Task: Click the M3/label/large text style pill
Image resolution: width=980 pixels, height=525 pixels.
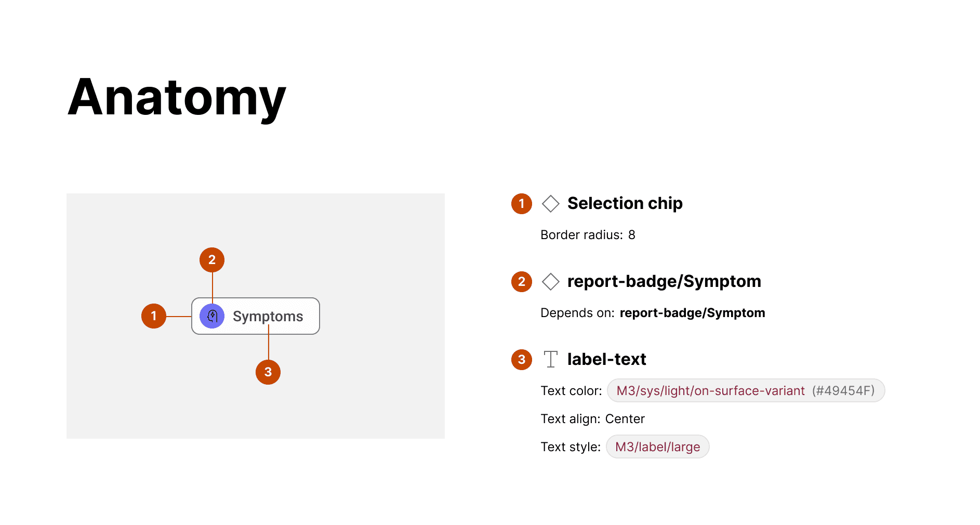Action: tap(657, 447)
